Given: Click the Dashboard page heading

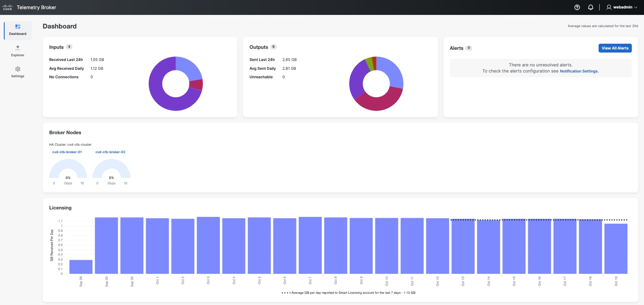Looking at the screenshot, I should pyautogui.click(x=60, y=26).
